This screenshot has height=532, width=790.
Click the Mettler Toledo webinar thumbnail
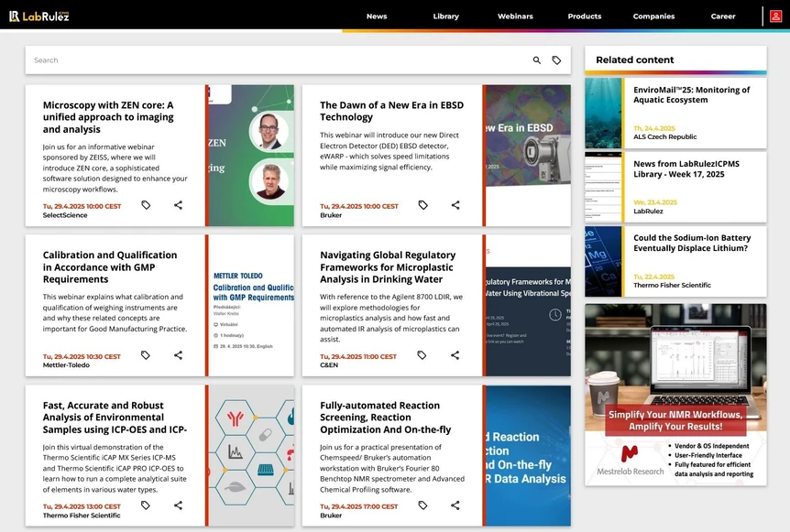tap(251, 306)
